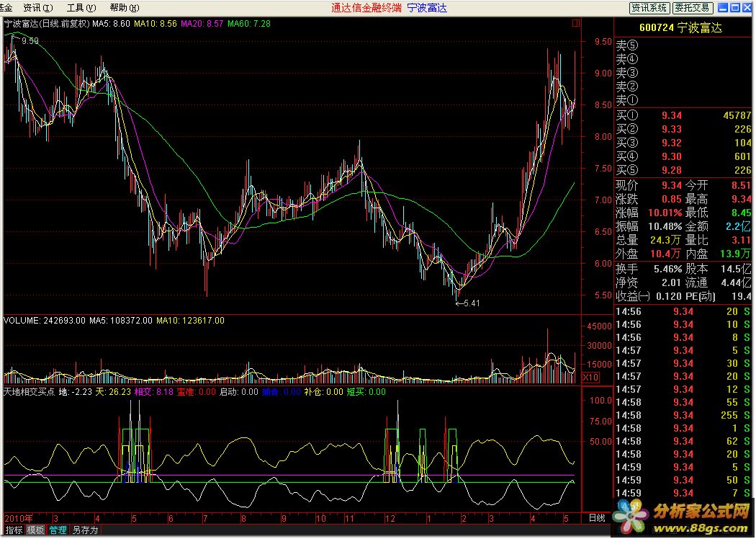
Task: Click the 日线 period label
Action: (x=597, y=518)
